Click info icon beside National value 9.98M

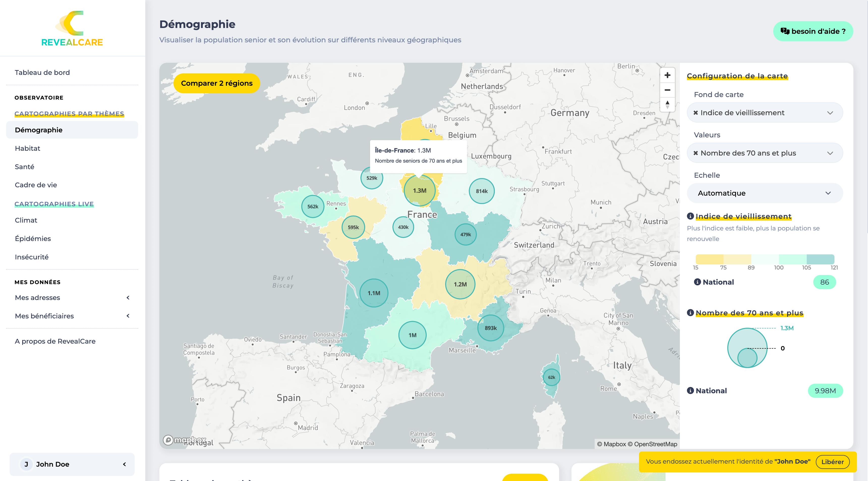coord(690,390)
